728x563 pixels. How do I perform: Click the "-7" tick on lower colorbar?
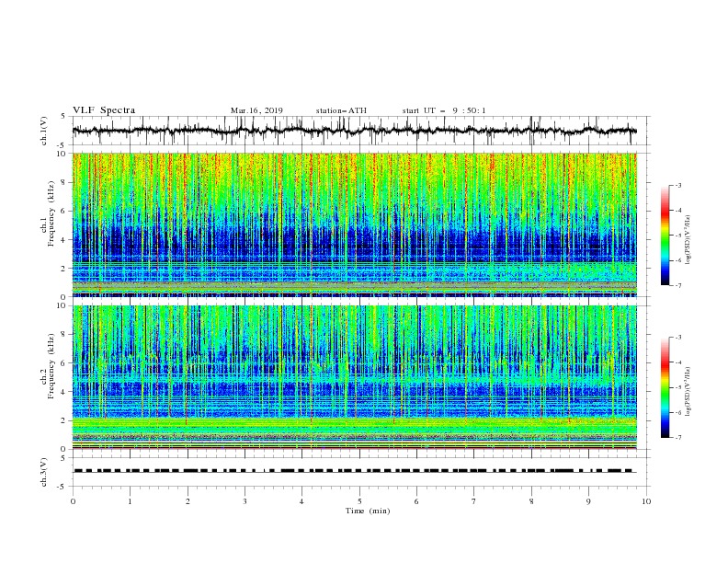coord(677,438)
